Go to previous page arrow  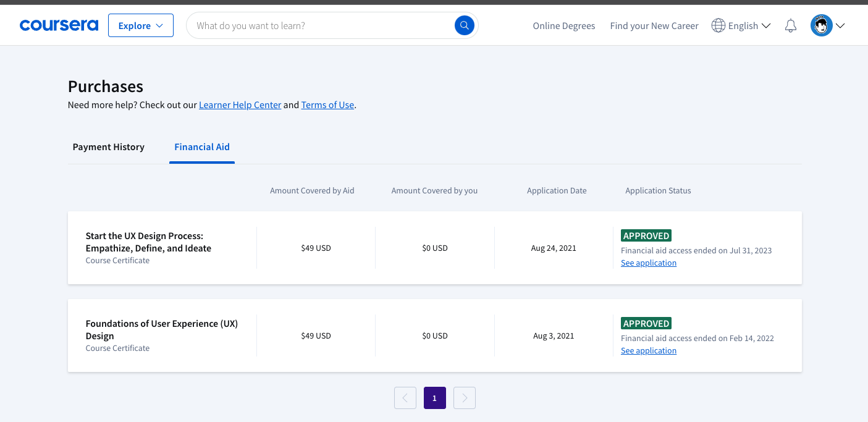coord(405,398)
